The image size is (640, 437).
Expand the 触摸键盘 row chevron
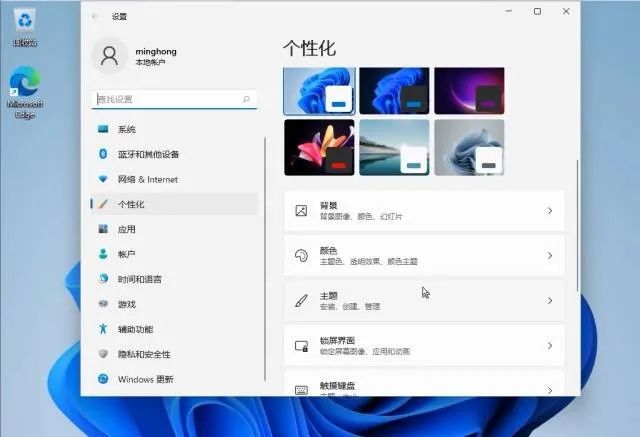[x=550, y=390]
